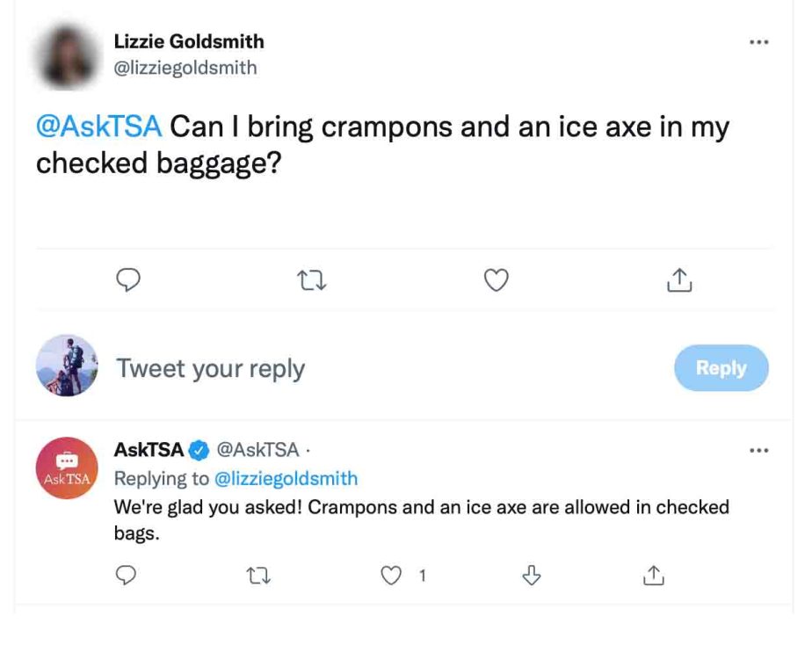Open AskTSA profile via bold AskTSA name
This screenshot has height=645, width=812.
(149, 450)
